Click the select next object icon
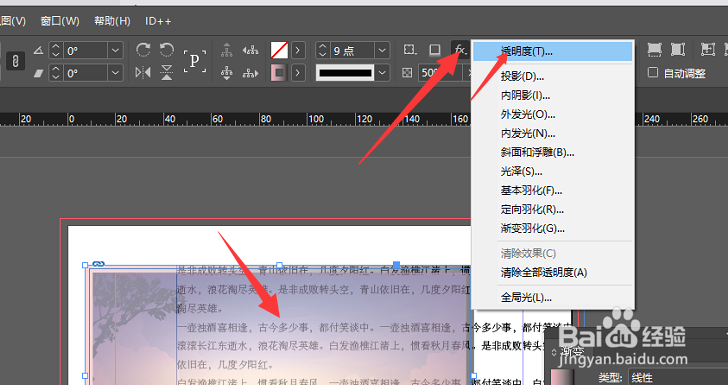The image size is (728, 385). (250, 73)
